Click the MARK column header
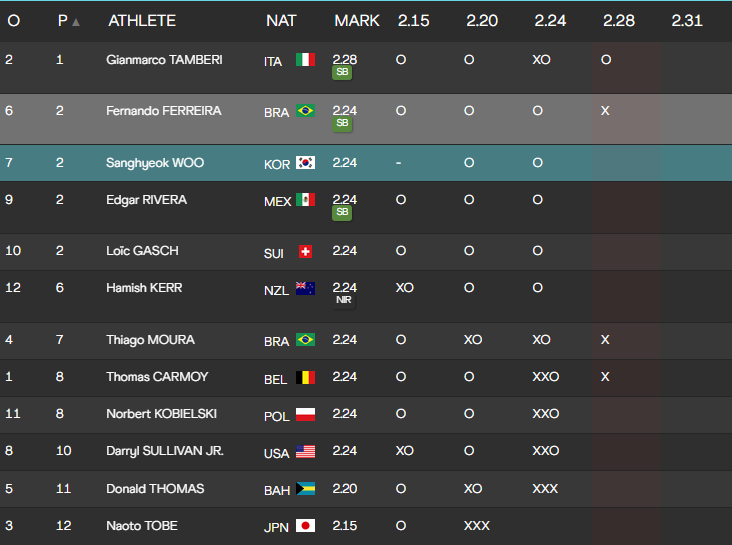The width and height of the screenshot is (732, 545). click(356, 21)
